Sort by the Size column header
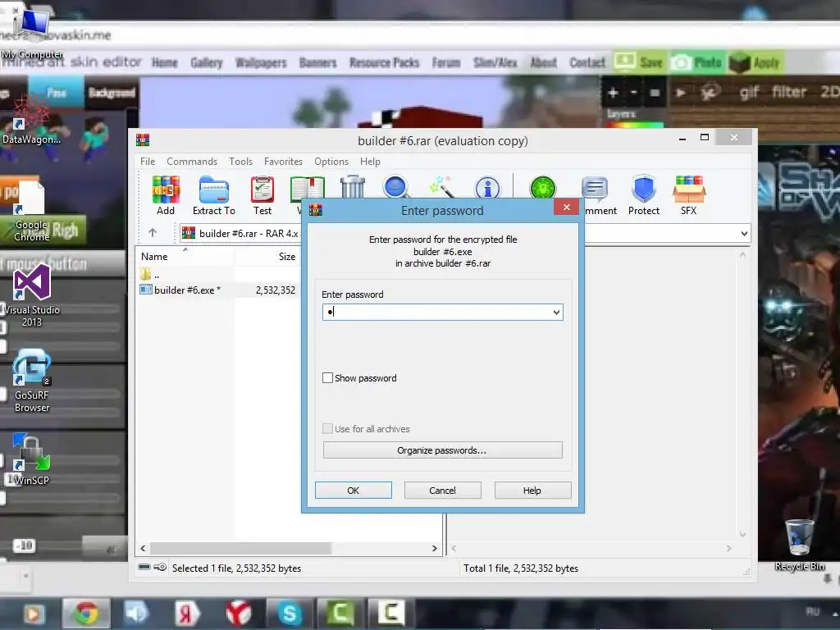The image size is (840, 630). pyautogui.click(x=267, y=257)
